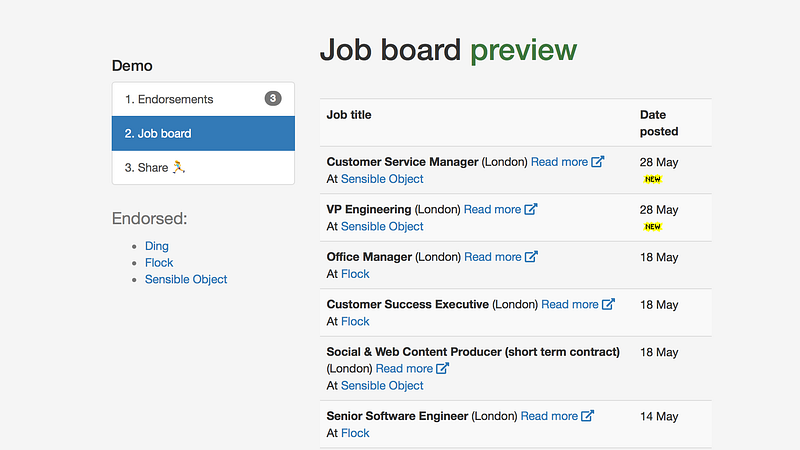The width and height of the screenshot is (800, 450).
Task: Open the Ding link under Endorsed
Action: (x=157, y=246)
